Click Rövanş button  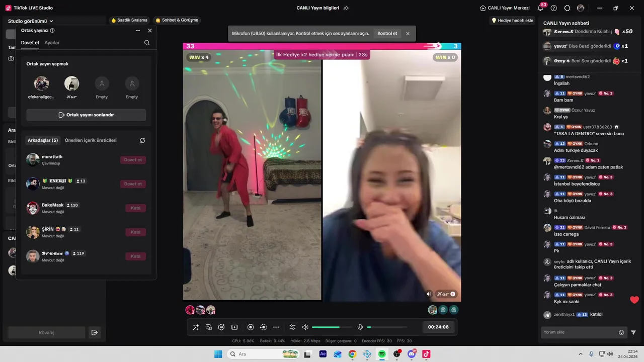tap(46, 332)
